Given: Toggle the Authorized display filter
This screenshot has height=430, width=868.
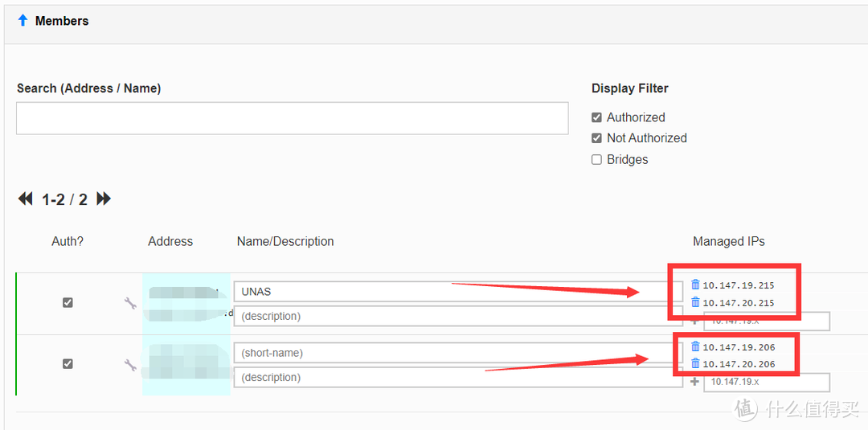Looking at the screenshot, I should 596,117.
